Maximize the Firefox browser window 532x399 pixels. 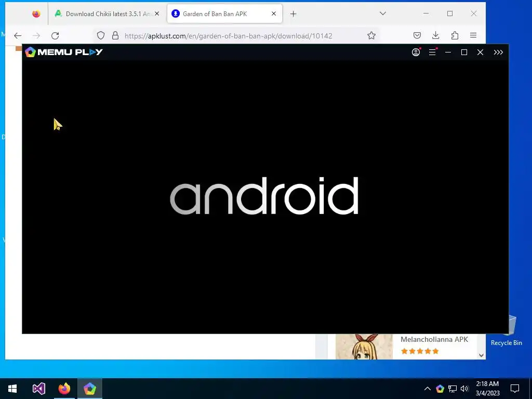pyautogui.click(x=450, y=14)
